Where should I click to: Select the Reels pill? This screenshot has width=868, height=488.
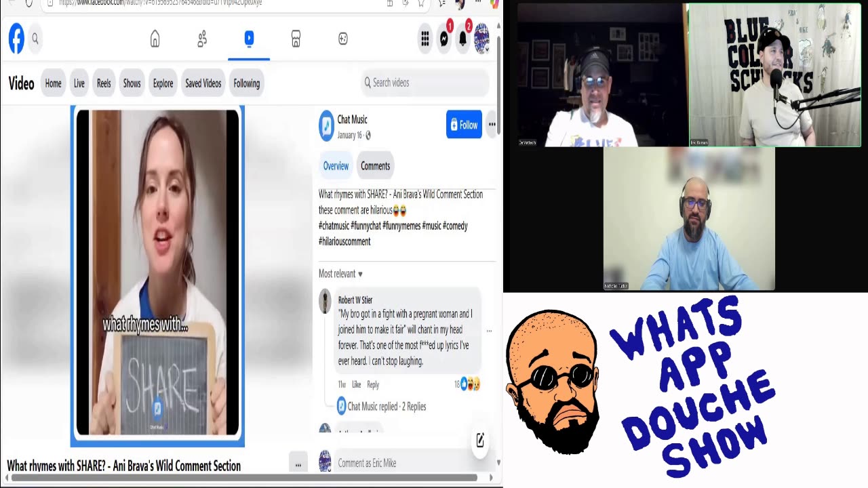click(x=104, y=83)
